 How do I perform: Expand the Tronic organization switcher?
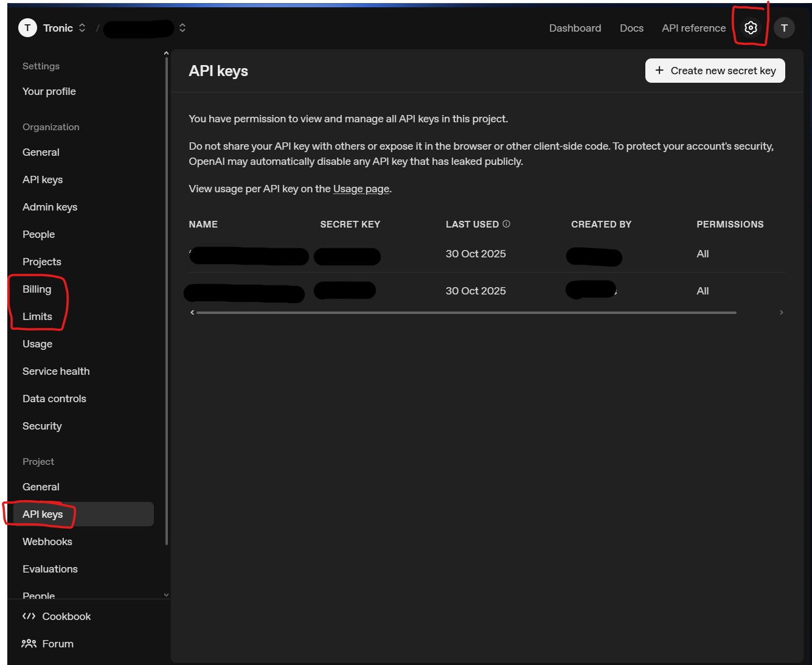[82, 28]
